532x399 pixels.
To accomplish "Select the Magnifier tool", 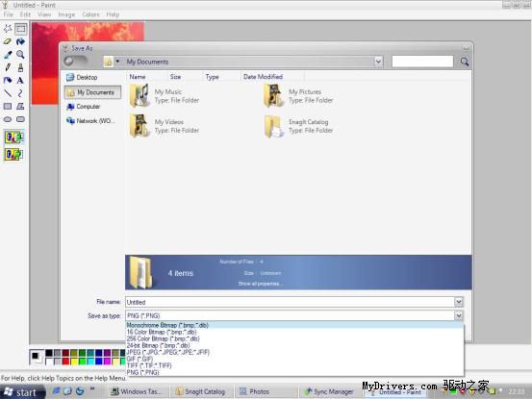I will (20, 55).
